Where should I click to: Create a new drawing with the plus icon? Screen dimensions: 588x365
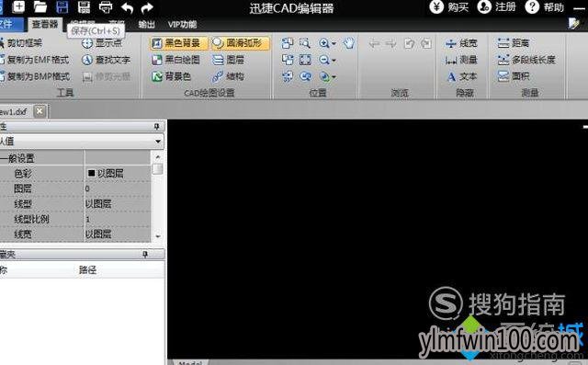[18, 6]
